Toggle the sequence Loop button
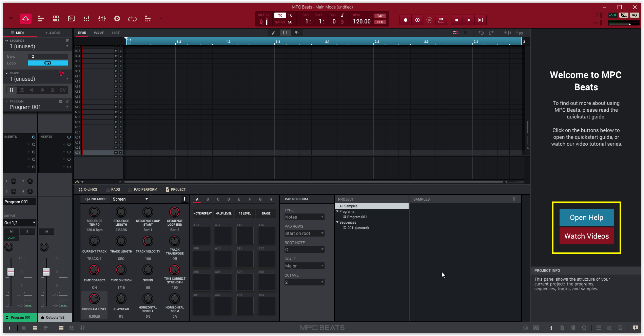Screen dimensions: 644x336 click(48, 63)
